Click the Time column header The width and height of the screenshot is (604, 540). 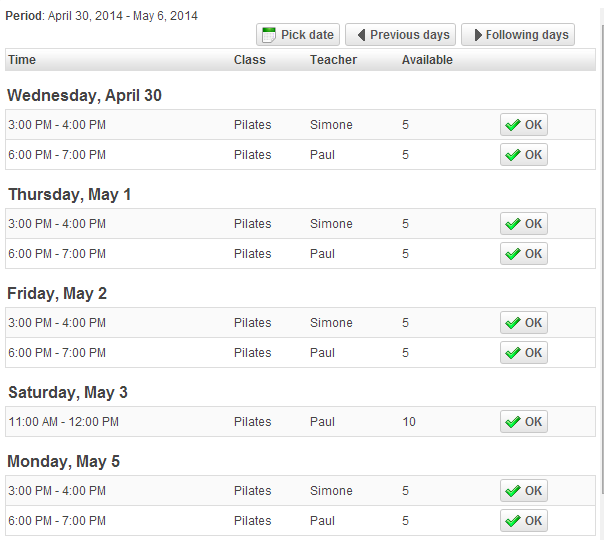pyautogui.click(x=22, y=60)
